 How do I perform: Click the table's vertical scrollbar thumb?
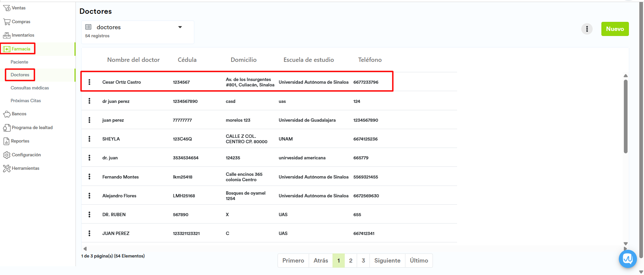pos(626,116)
